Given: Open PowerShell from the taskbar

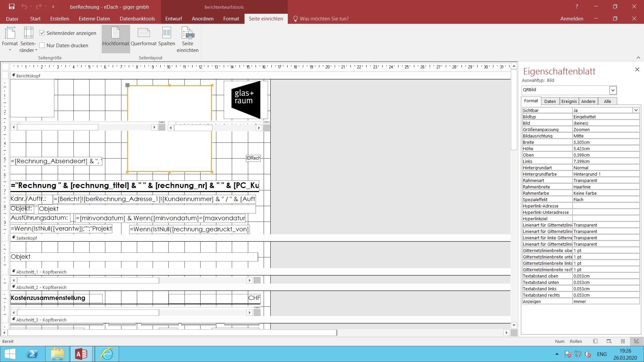Looking at the screenshot, I should tap(33, 354).
